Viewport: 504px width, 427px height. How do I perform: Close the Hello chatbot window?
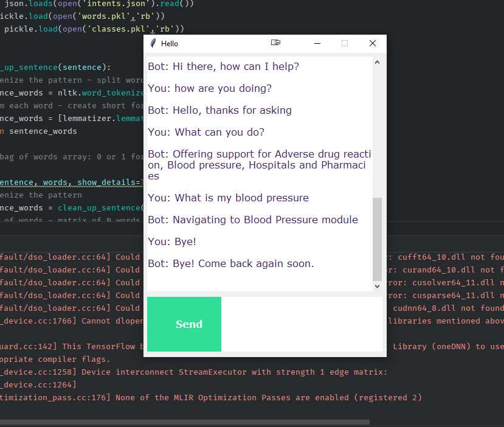(x=373, y=43)
